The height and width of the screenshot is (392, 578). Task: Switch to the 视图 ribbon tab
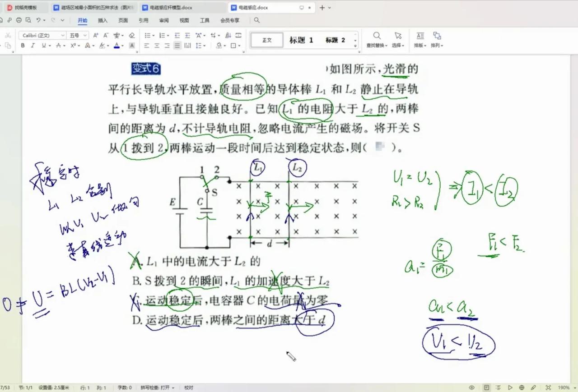[184, 20]
